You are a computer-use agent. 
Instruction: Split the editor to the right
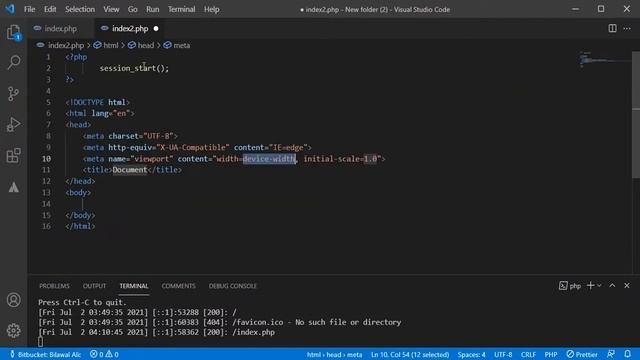click(x=612, y=28)
